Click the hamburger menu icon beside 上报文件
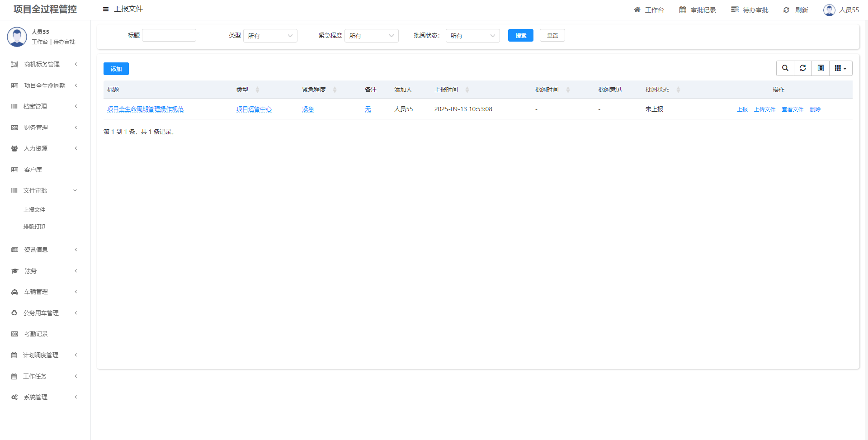The height and width of the screenshot is (440, 868). point(106,9)
